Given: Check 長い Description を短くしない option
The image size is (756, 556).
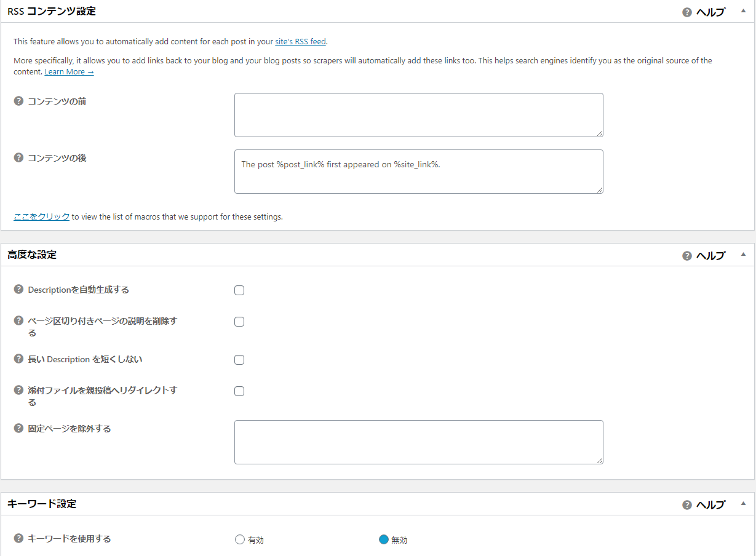Looking at the screenshot, I should [239, 360].
